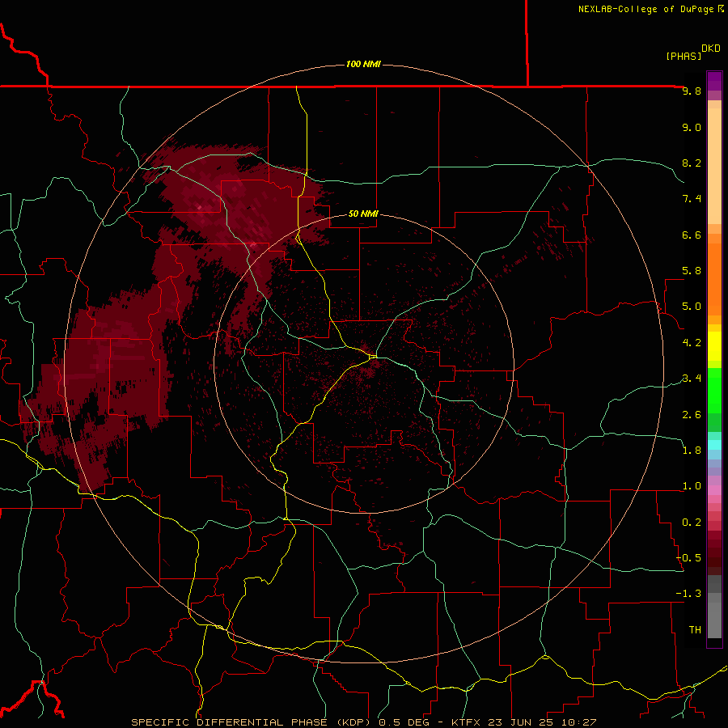Click the KTFX radar site at the highway junction

pos(373,357)
